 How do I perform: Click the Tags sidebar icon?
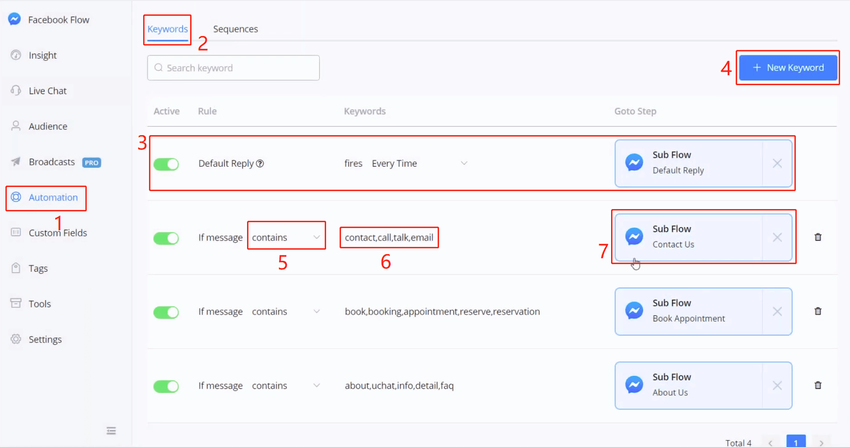15,268
